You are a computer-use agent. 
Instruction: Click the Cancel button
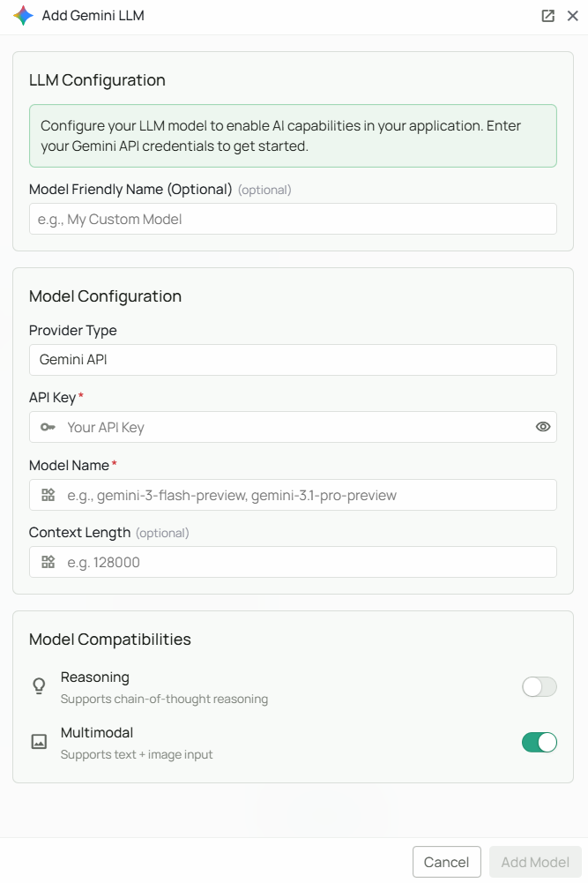447,862
